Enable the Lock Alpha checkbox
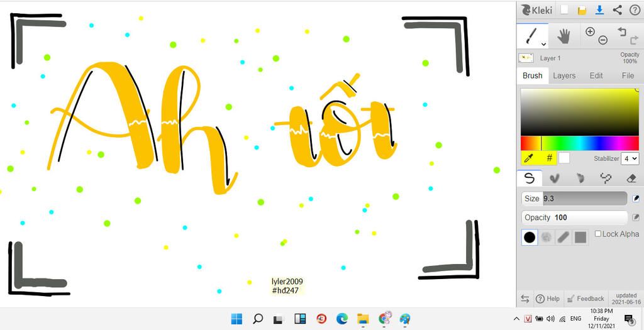Image resolution: width=644 pixels, height=330 pixels. pyautogui.click(x=598, y=234)
